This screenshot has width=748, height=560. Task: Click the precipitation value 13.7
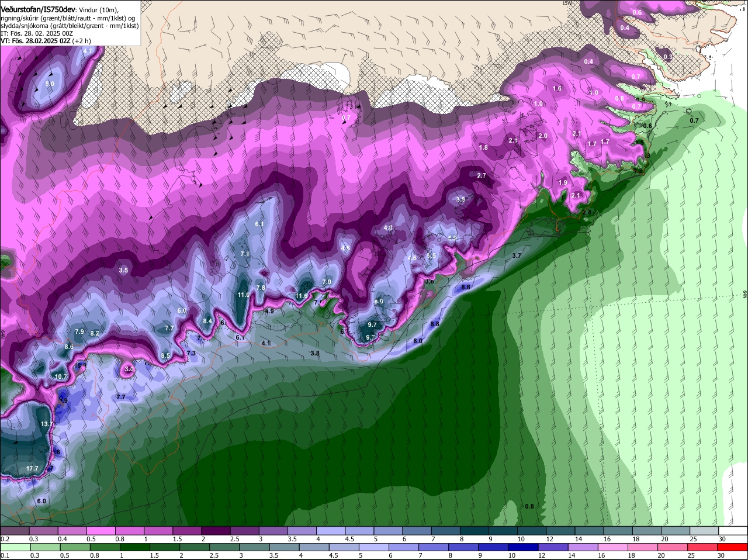pyautogui.click(x=47, y=424)
